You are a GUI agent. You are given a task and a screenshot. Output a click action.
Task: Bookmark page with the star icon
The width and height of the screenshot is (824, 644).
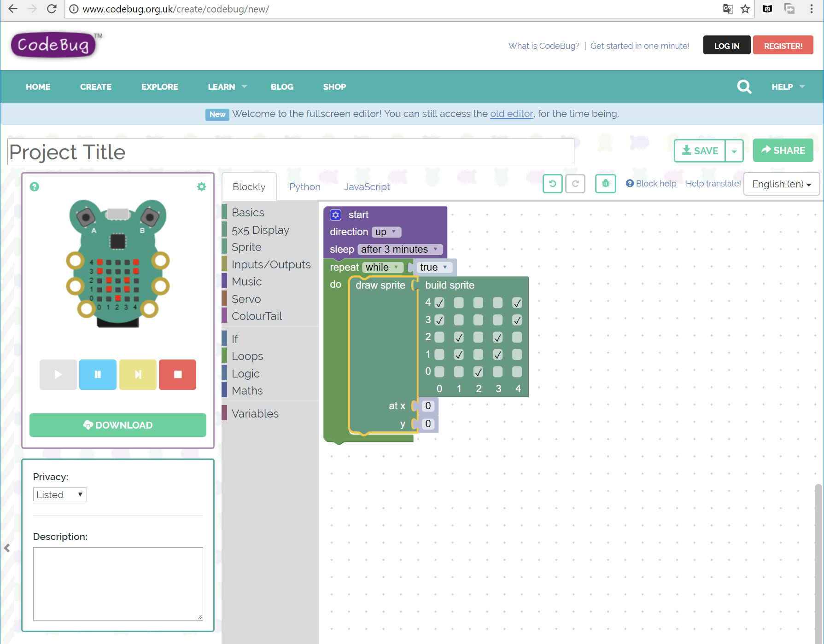(x=745, y=9)
